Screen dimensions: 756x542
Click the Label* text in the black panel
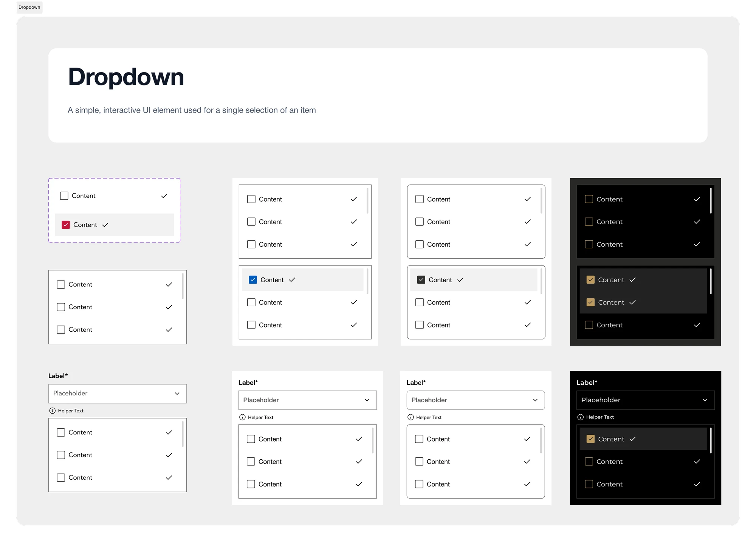587,383
